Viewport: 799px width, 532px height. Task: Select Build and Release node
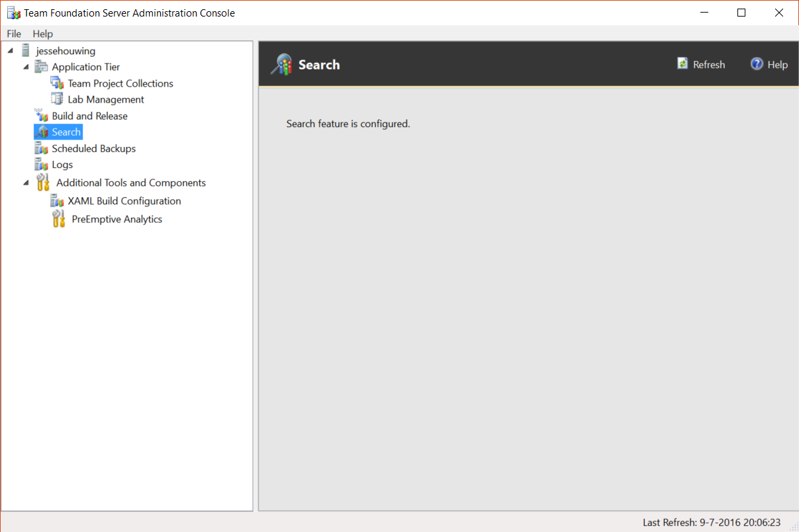(90, 116)
